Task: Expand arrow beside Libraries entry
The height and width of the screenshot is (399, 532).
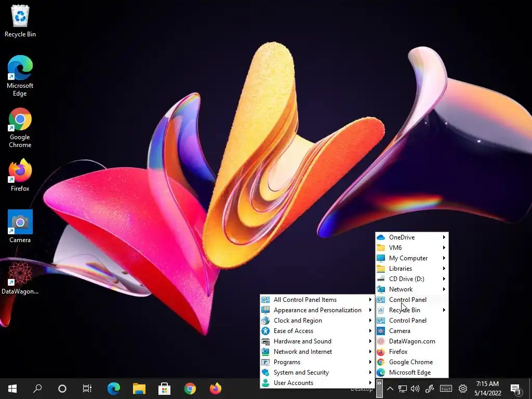Action: click(444, 269)
